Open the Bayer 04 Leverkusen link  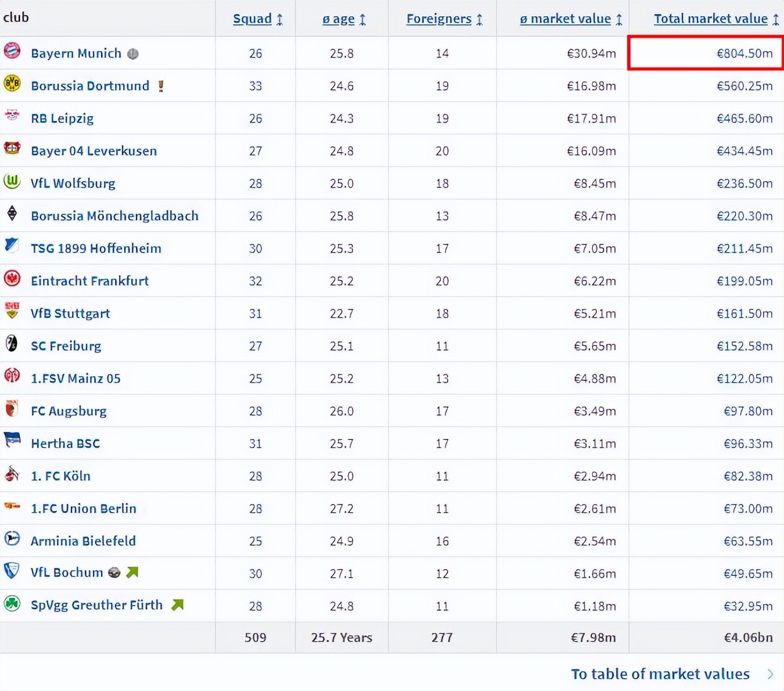click(93, 151)
